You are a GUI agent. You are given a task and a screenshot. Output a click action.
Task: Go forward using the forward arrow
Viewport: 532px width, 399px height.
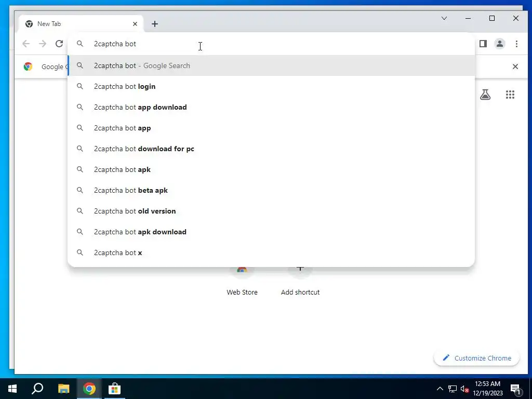pyautogui.click(x=43, y=44)
